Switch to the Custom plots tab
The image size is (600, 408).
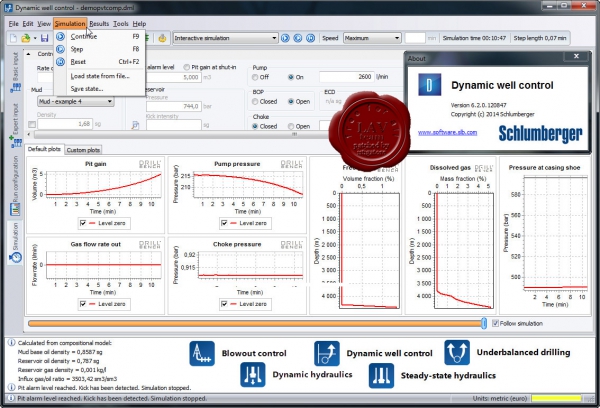click(83, 150)
